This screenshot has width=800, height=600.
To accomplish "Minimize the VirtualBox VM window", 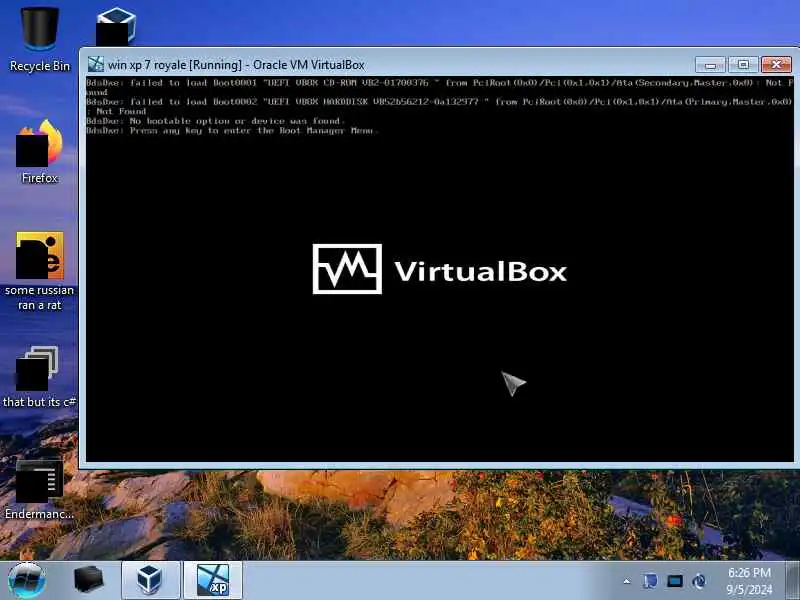I will pyautogui.click(x=710, y=65).
